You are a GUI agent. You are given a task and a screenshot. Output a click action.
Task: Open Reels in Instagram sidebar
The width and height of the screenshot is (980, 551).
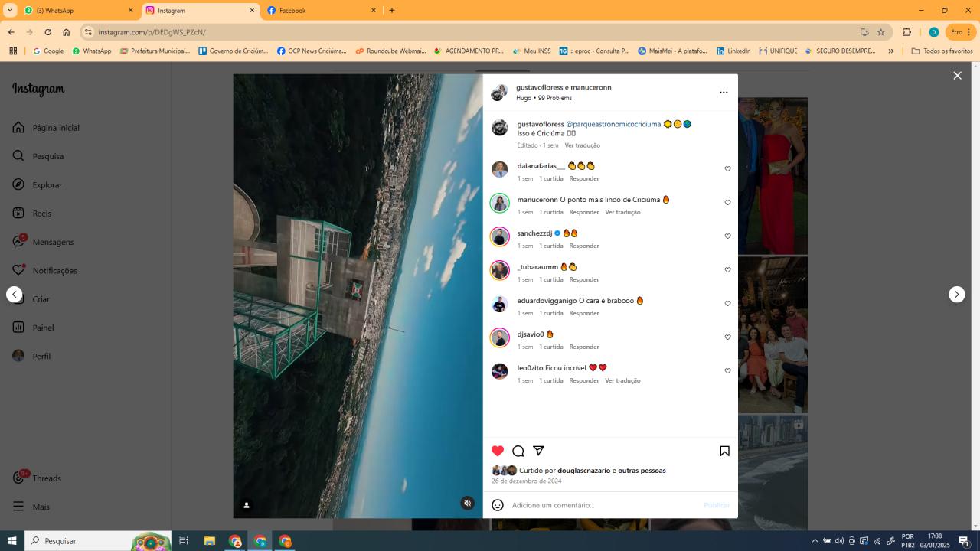pos(32,214)
